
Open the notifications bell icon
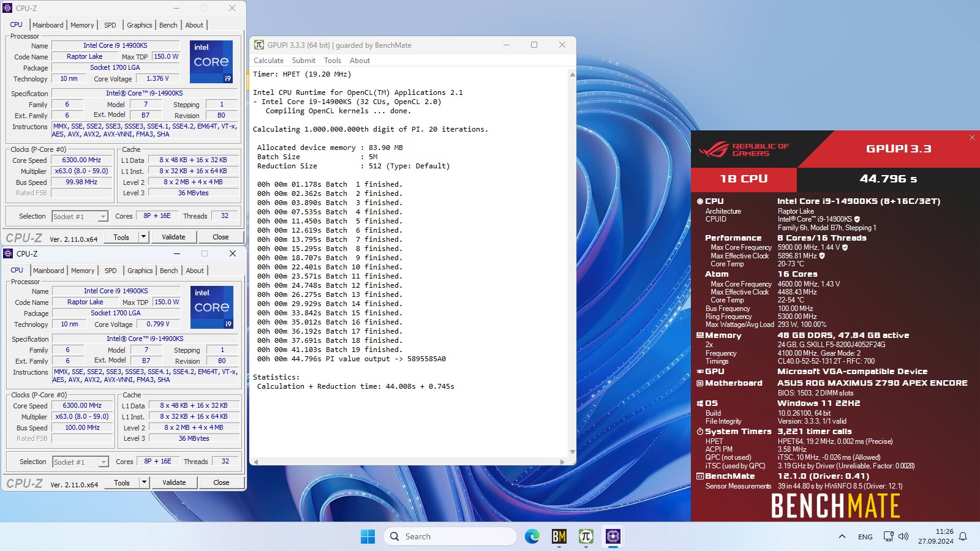pyautogui.click(x=963, y=536)
